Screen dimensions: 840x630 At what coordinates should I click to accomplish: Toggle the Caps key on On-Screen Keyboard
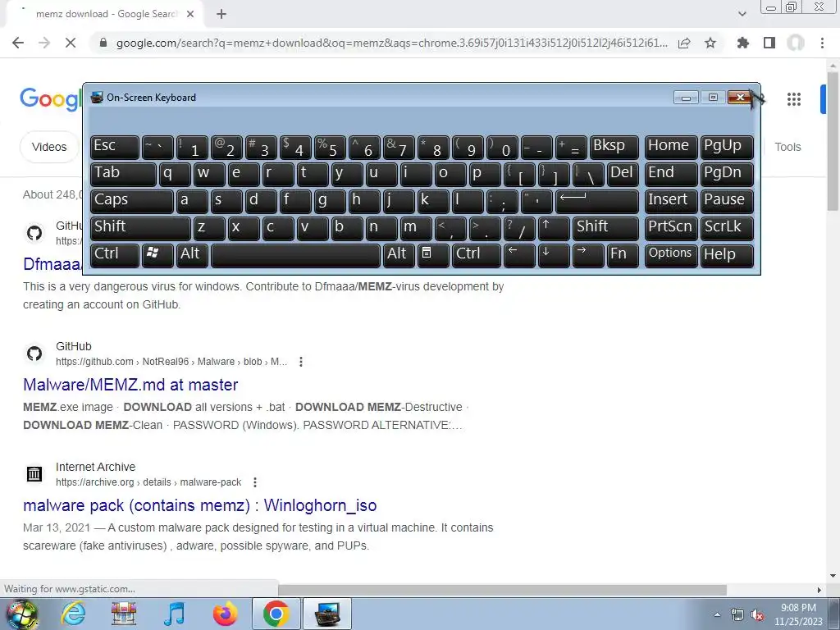click(x=132, y=201)
